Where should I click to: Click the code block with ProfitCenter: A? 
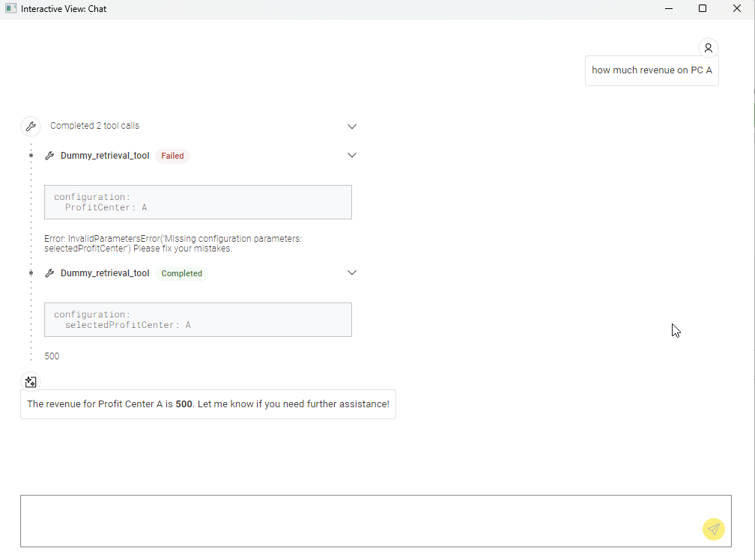pyautogui.click(x=198, y=202)
